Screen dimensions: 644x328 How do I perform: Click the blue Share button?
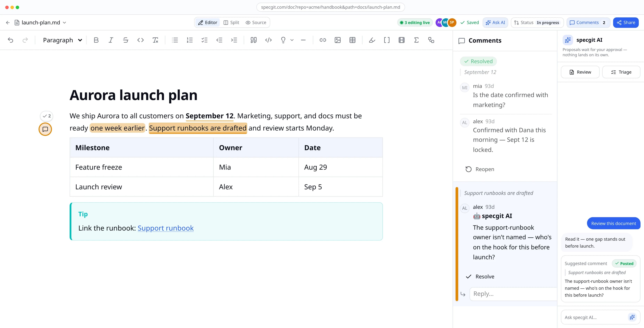coord(626,22)
